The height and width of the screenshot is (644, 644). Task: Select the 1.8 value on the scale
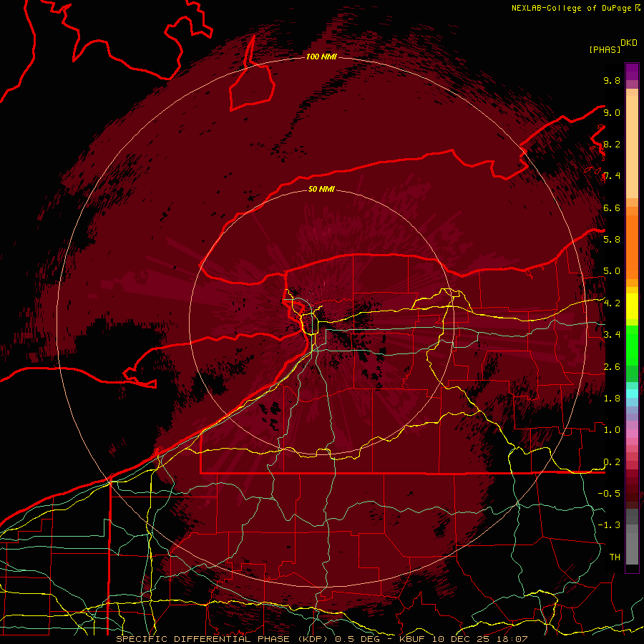click(612, 399)
